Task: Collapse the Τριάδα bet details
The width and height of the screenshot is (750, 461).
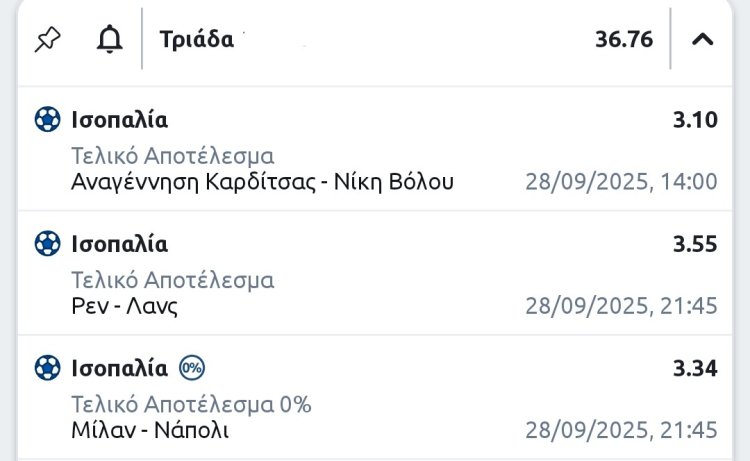Action: click(x=703, y=40)
